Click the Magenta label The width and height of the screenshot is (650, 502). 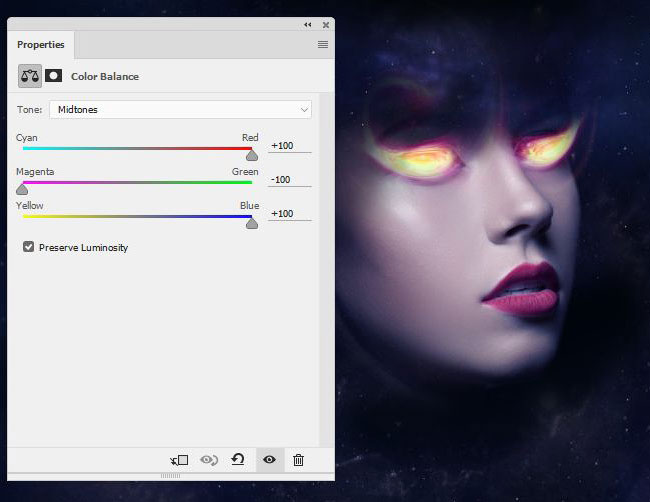[35, 172]
